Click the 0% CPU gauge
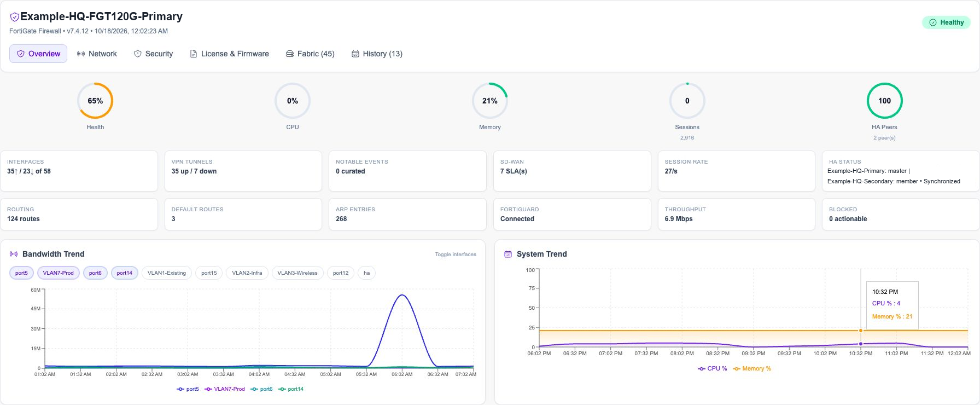The image size is (980, 405). pyautogui.click(x=293, y=101)
